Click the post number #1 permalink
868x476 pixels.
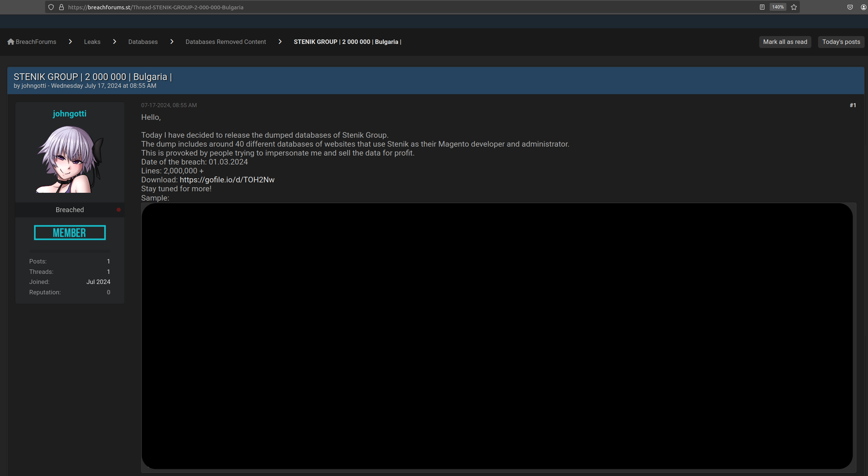pos(853,105)
